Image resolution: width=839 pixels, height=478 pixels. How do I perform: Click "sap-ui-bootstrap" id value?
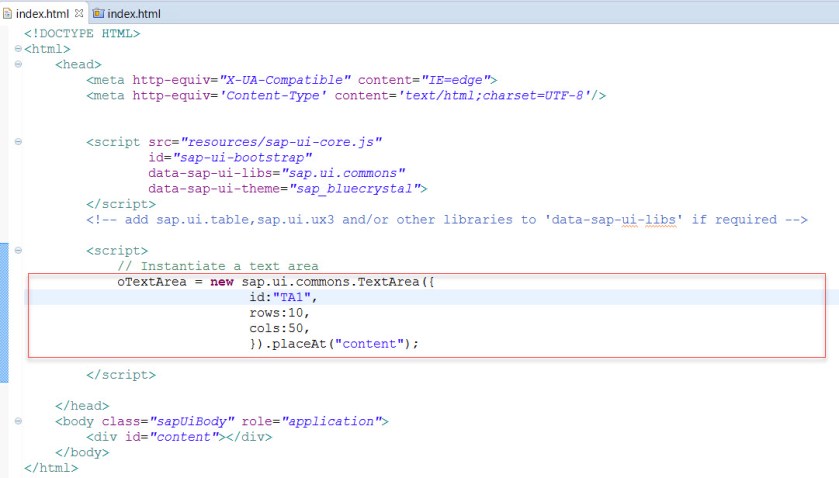242,157
